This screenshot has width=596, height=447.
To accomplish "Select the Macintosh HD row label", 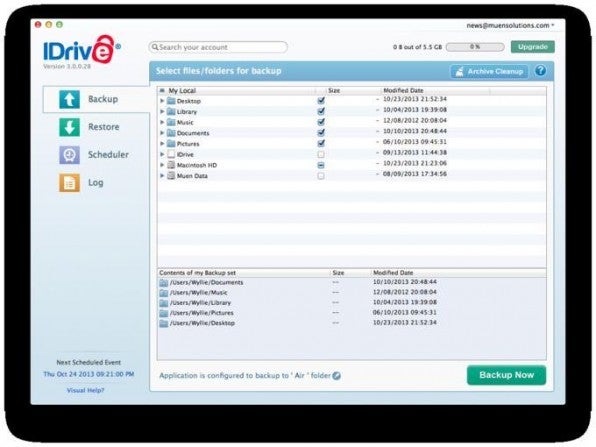I will coord(197,165).
